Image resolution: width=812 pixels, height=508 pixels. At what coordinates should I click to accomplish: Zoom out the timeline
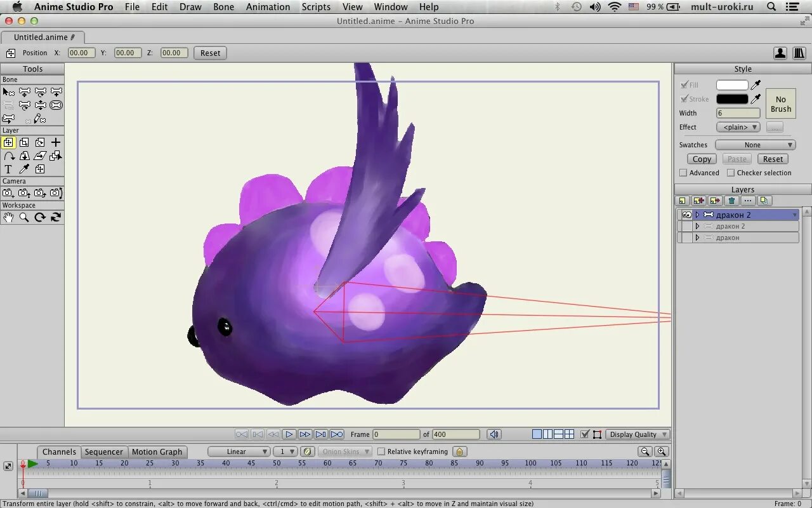pos(645,451)
